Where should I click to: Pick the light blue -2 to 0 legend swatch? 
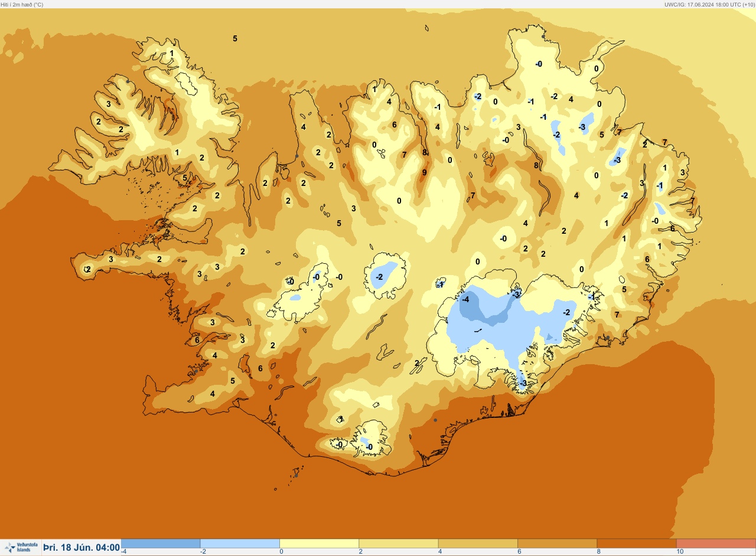click(x=240, y=543)
